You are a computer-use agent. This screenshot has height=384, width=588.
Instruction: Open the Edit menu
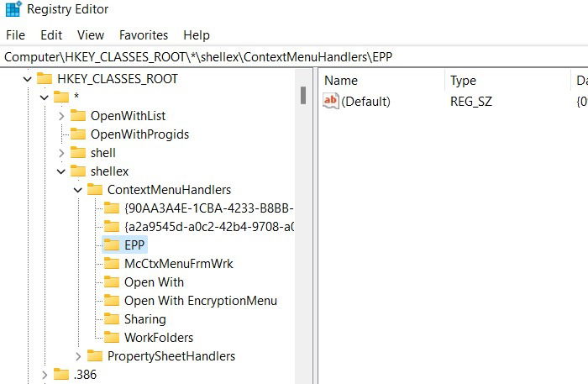(x=51, y=35)
